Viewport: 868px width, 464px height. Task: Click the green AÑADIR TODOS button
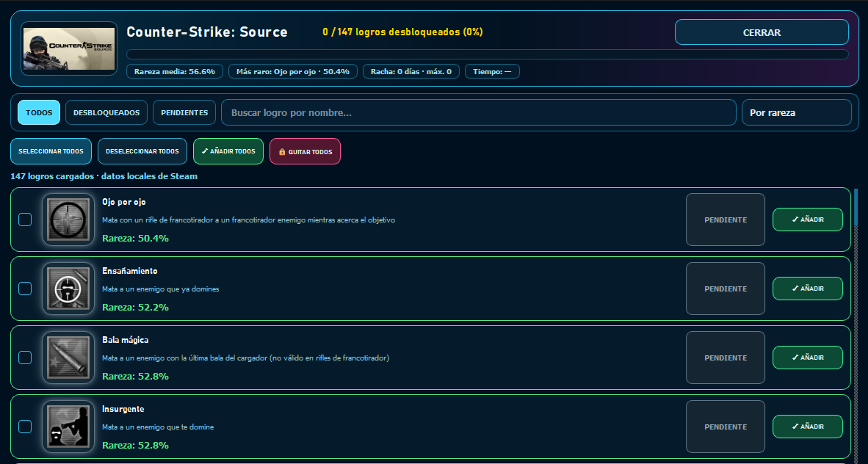[x=228, y=151]
